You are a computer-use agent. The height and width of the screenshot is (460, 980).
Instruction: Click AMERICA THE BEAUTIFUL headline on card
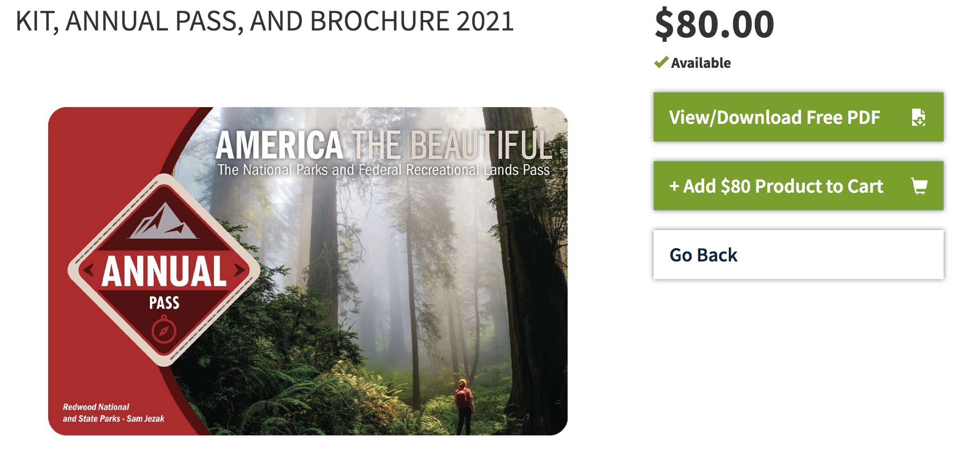(x=383, y=145)
